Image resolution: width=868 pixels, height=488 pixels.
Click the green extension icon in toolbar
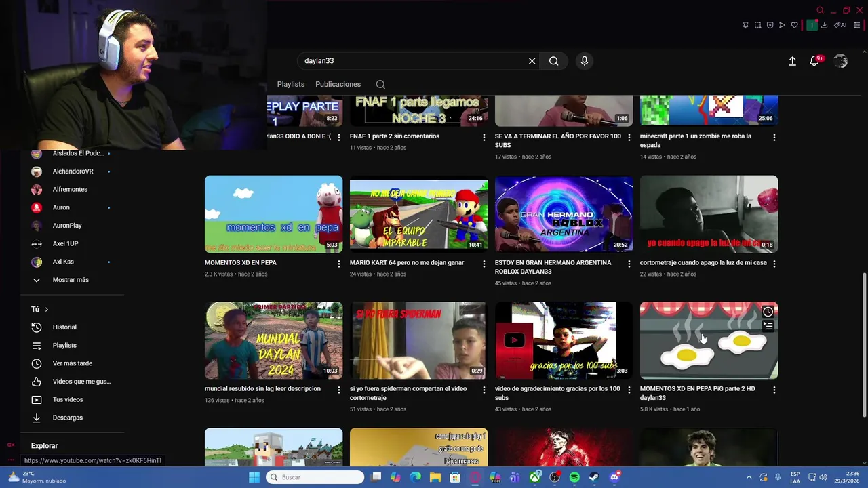pos(812,25)
